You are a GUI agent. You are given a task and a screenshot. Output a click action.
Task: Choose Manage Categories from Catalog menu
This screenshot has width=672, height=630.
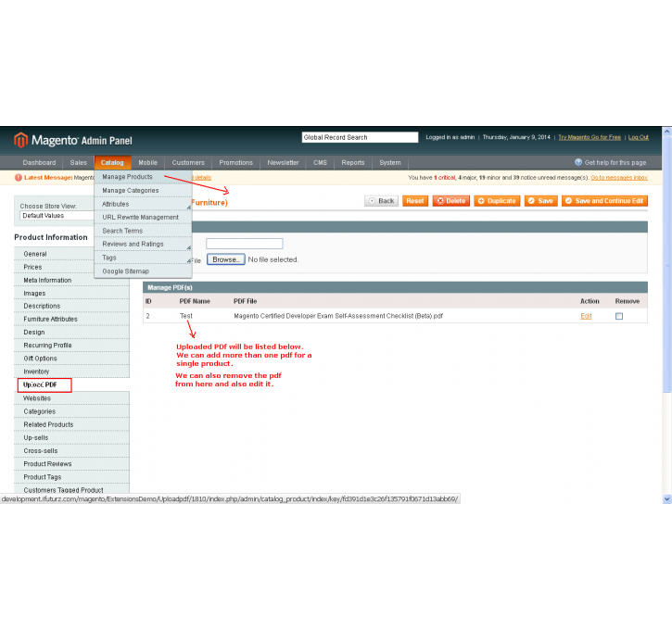[143, 191]
